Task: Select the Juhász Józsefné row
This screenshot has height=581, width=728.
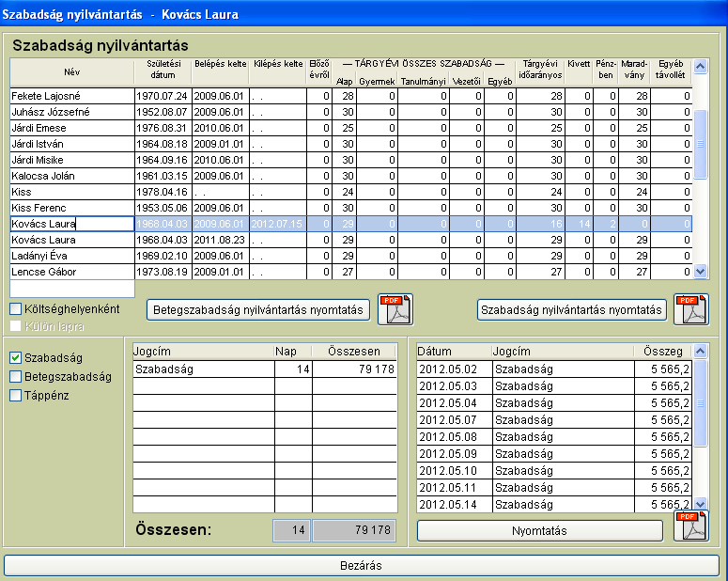Action: tap(351, 112)
